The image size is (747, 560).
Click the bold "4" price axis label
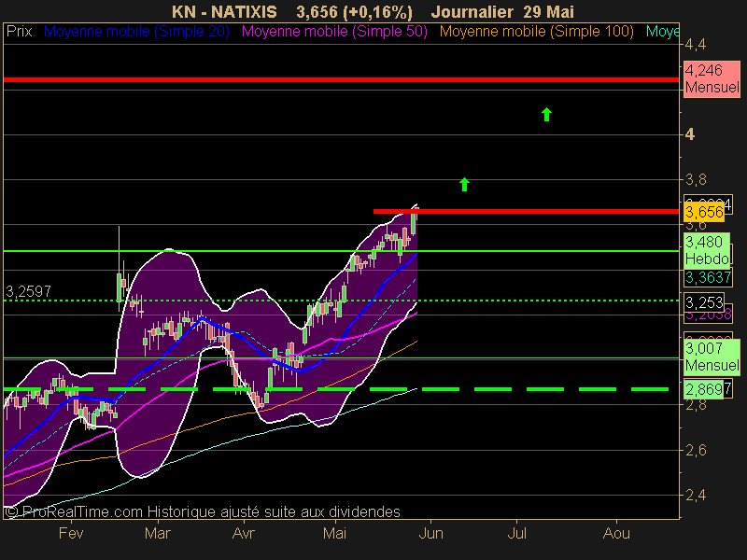pos(689,134)
